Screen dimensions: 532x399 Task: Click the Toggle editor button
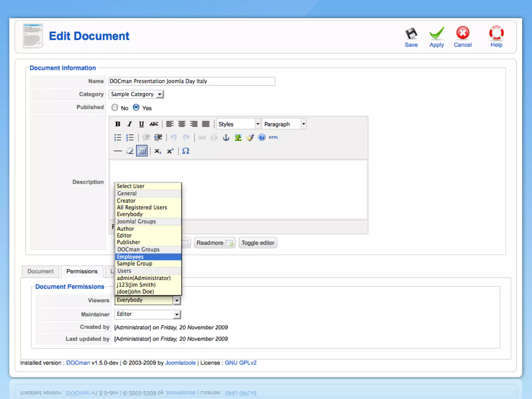pyautogui.click(x=258, y=243)
